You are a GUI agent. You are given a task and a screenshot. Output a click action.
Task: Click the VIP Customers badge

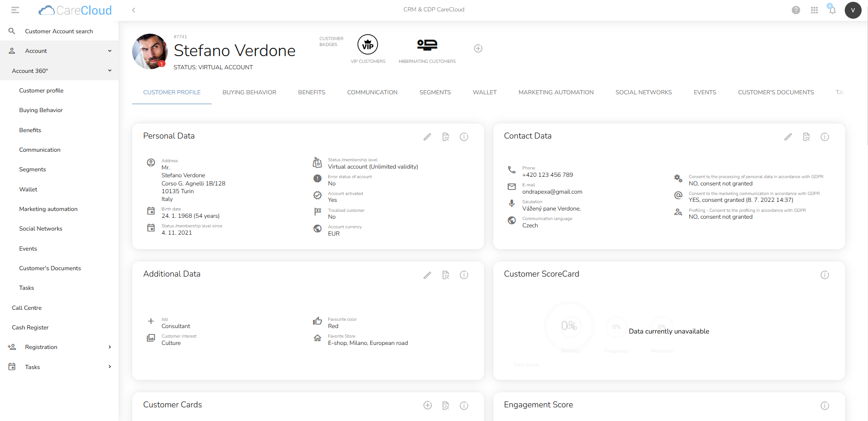point(368,45)
